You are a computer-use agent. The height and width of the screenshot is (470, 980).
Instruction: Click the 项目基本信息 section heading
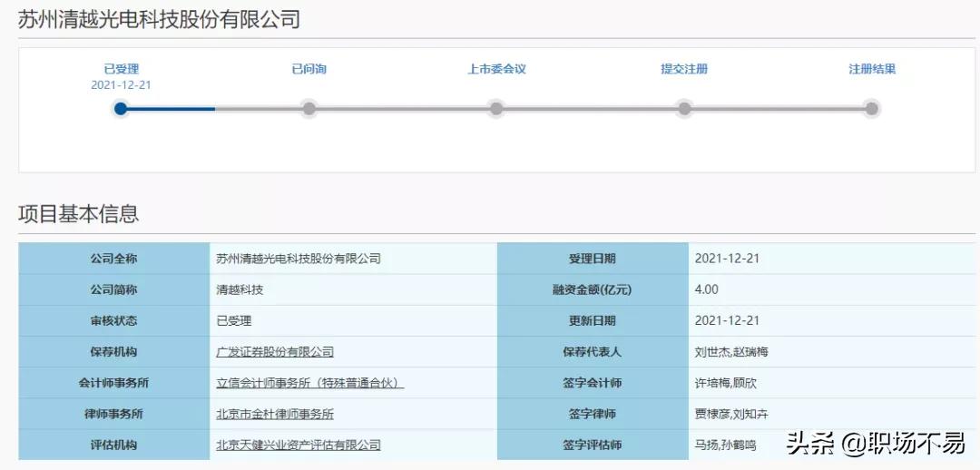78,214
